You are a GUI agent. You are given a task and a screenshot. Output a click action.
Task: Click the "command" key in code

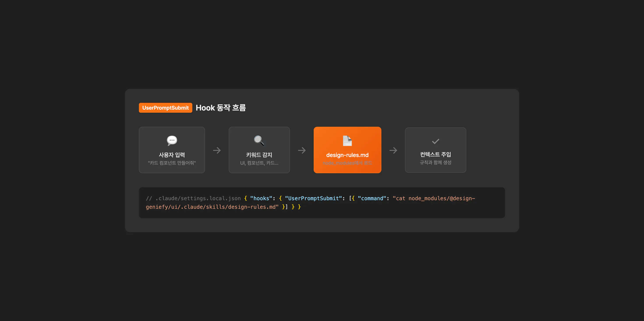click(x=372, y=198)
